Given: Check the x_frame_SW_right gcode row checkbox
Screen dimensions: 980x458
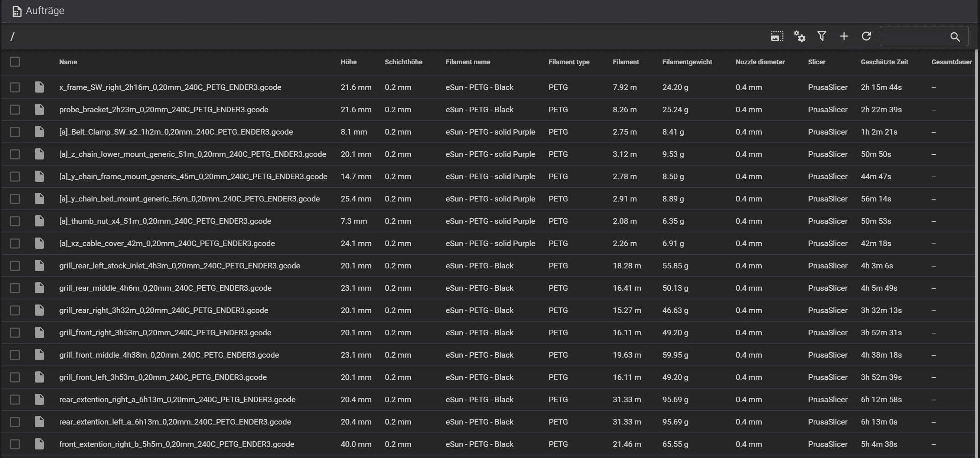Looking at the screenshot, I should [15, 88].
